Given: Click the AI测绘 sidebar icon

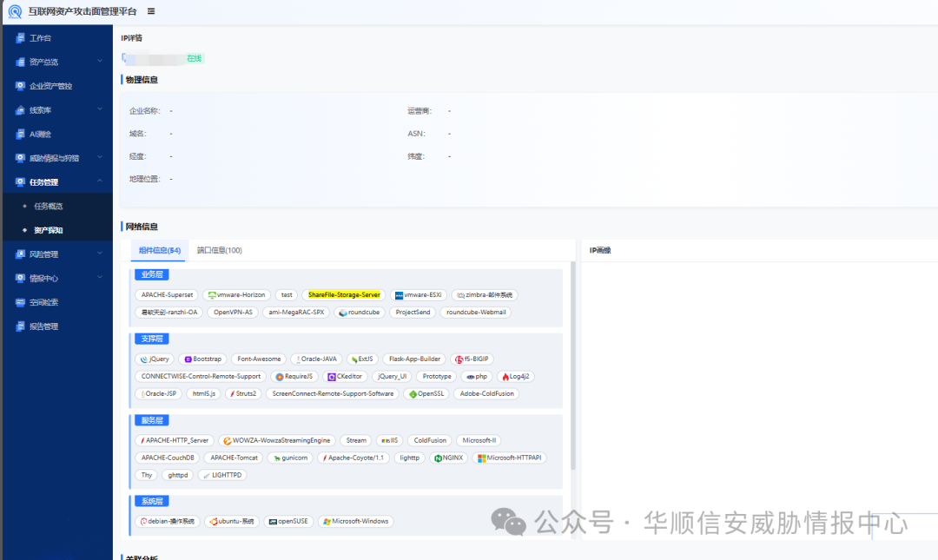Looking at the screenshot, I should tap(20, 134).
